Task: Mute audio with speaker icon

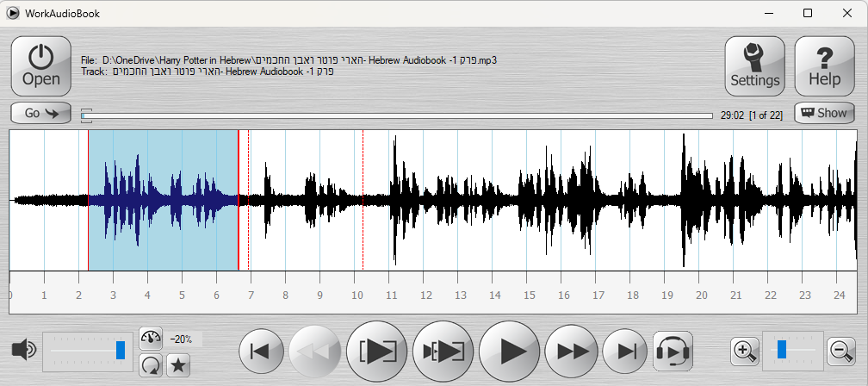Action: pos(24,350)
